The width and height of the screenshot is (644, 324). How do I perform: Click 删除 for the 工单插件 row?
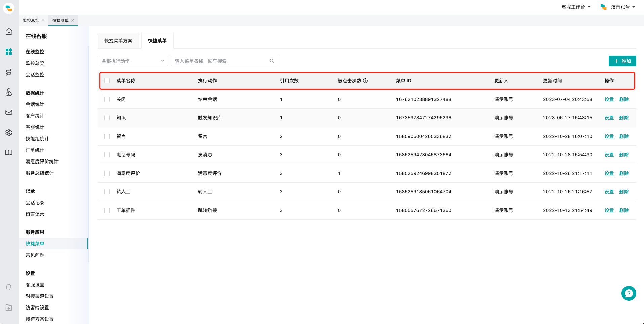click(x=624, y=210)
